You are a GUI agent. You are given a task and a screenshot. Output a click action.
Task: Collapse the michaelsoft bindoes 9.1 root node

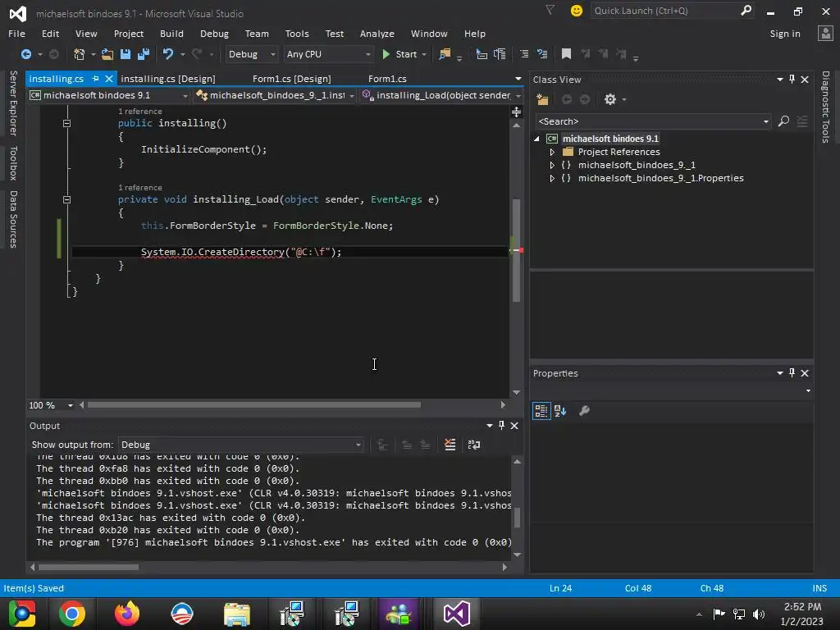click(536, 139)
